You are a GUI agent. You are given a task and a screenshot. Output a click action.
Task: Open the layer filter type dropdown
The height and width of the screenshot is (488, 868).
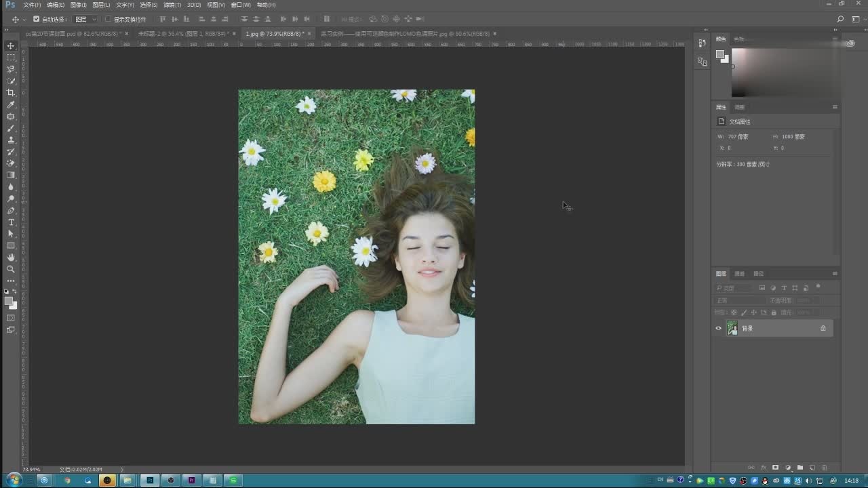pos(734,288)
